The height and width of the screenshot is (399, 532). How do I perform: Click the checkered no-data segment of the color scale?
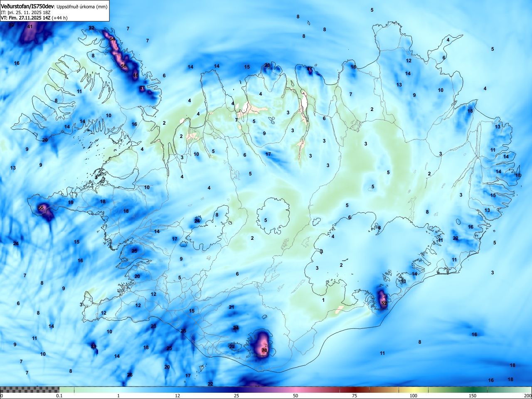pos(30,390)
